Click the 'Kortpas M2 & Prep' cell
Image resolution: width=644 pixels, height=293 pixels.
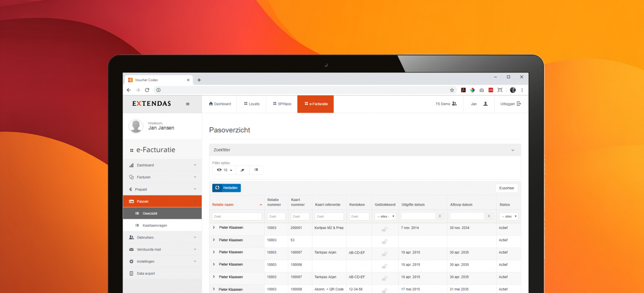pos(329,228)
